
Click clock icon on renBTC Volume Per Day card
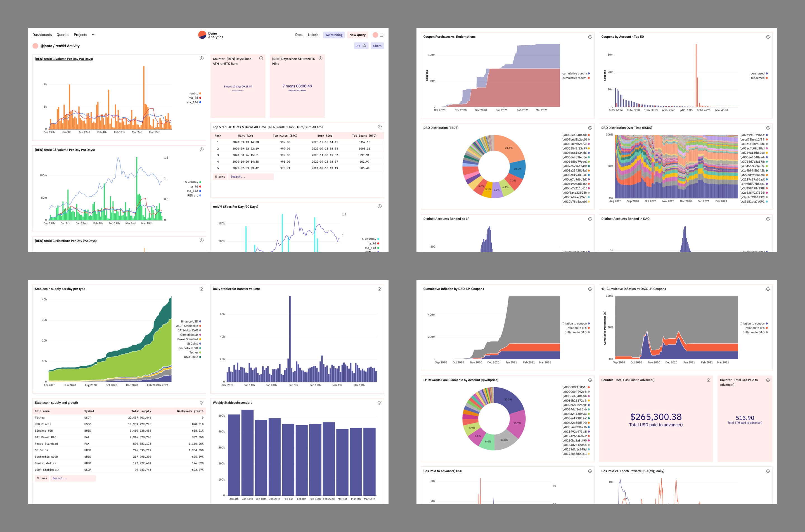(202, 58)
